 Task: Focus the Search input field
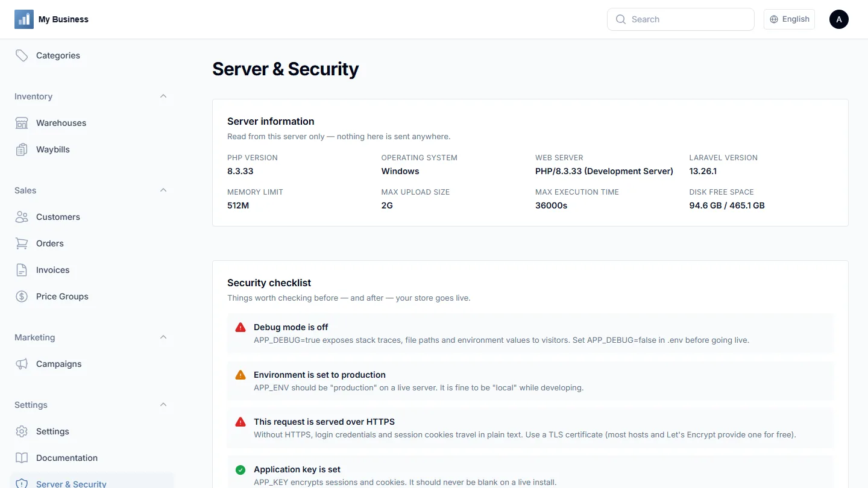point(681,19)
